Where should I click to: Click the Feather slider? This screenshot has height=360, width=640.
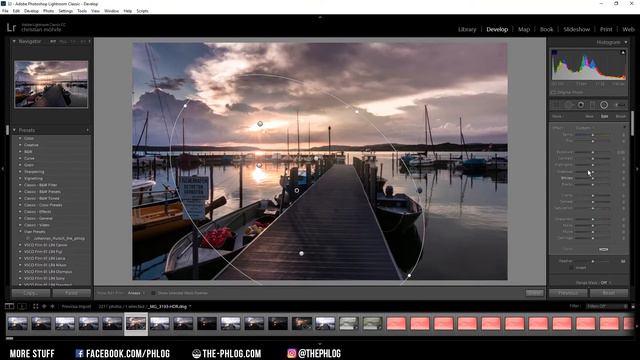pos(593,261)
